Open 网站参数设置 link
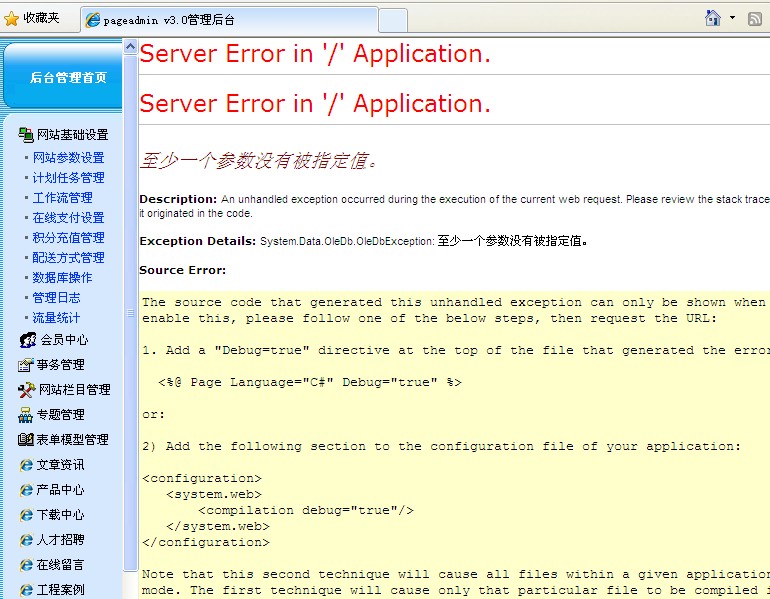This screenshot has width=770, height=599. (x=68, y=158)
